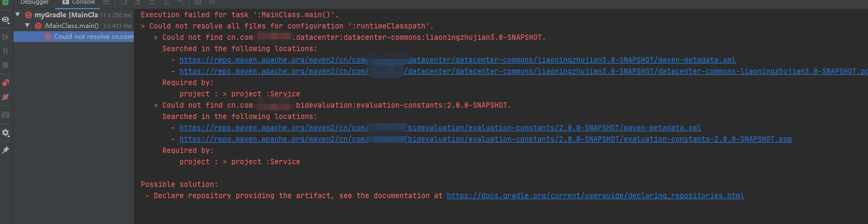868x224 pixels.
Task: Open the eye view options dropdown
Action: (x=6, y=20)
